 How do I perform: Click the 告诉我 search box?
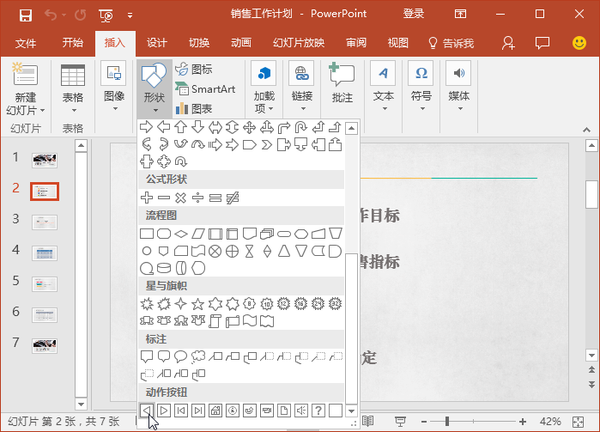pyautogui.click(x=452, y=43)
